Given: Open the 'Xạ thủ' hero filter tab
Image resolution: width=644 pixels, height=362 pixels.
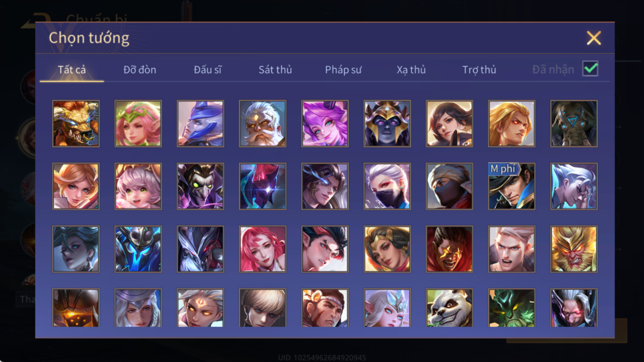Looking at the screenshot, I should click(411, 70).
